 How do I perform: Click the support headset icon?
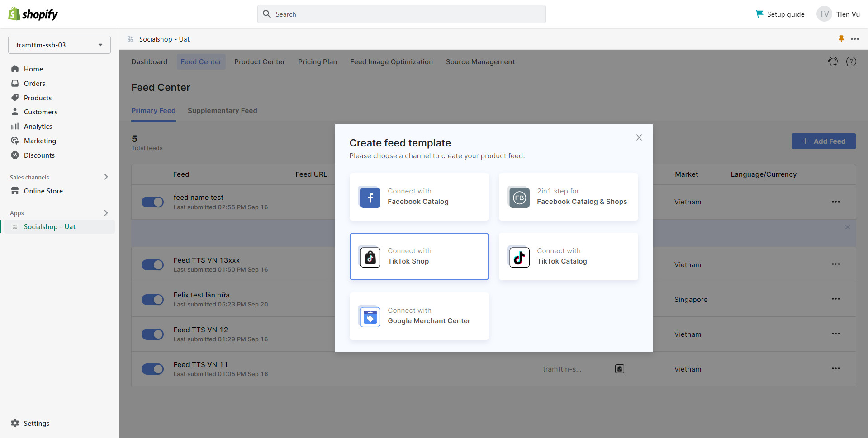click(x=833, y=61)
